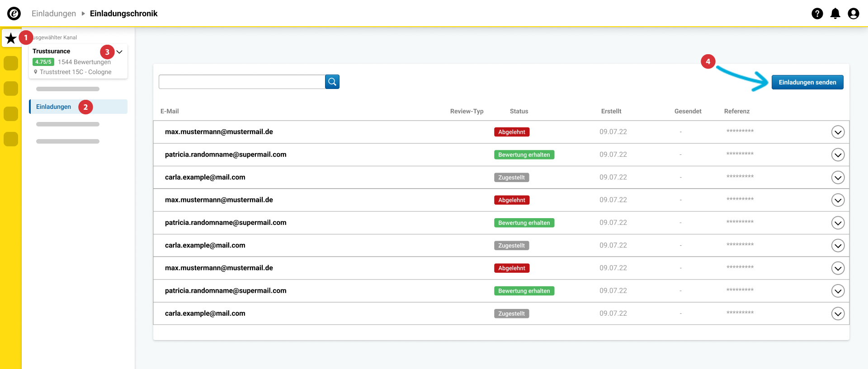Click the first Bewertung erhalten status badge
The image size is (868, 369).
(x=524, y=154)
